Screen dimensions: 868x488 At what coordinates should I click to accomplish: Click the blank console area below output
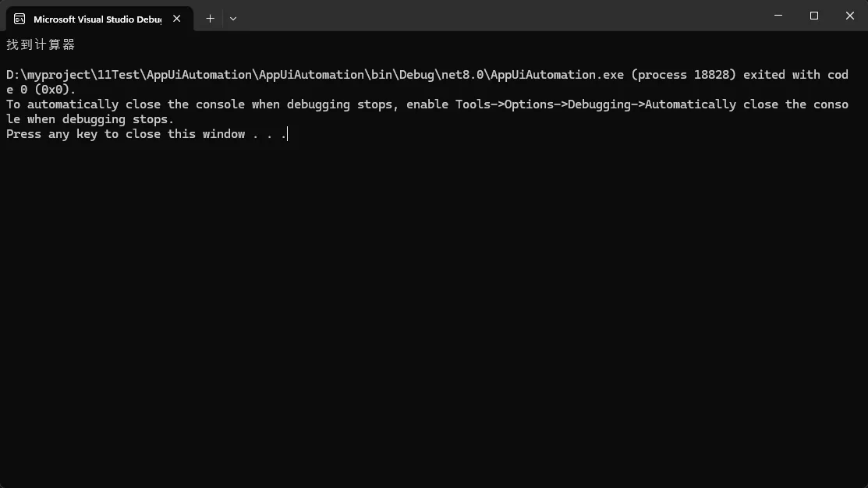coord(434,312)
